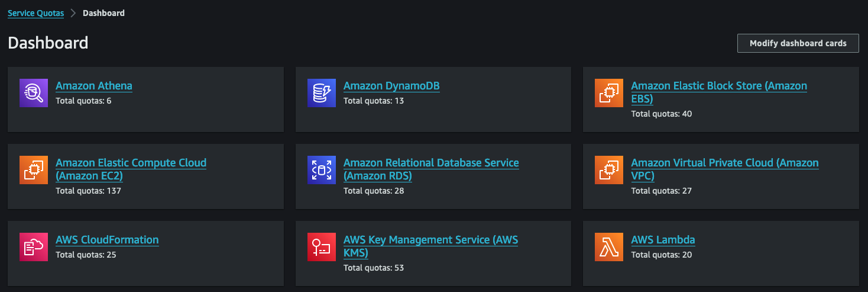
Task: Open the Amazon DynamoDB link
Action: point(391,86)
